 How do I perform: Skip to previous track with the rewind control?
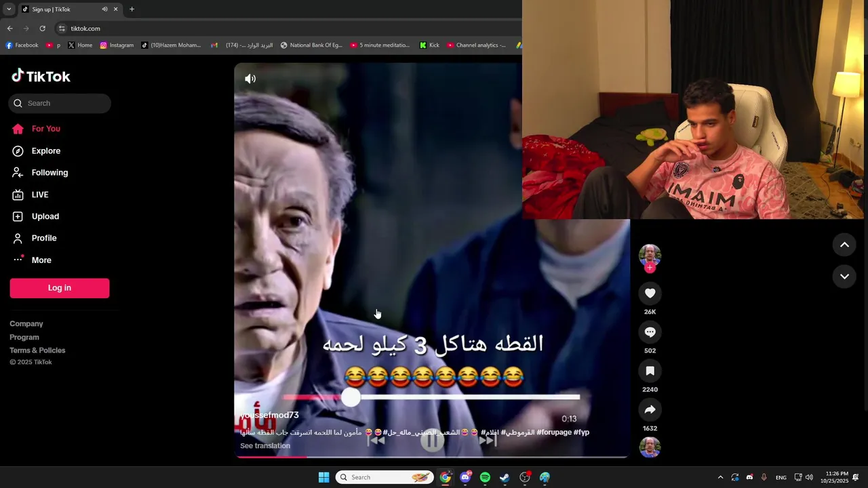point(376,441)
